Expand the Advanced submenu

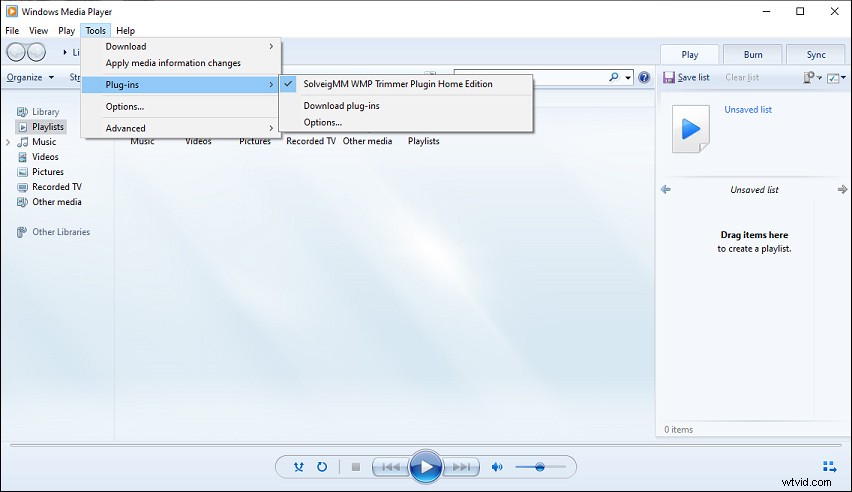point(181,128)
